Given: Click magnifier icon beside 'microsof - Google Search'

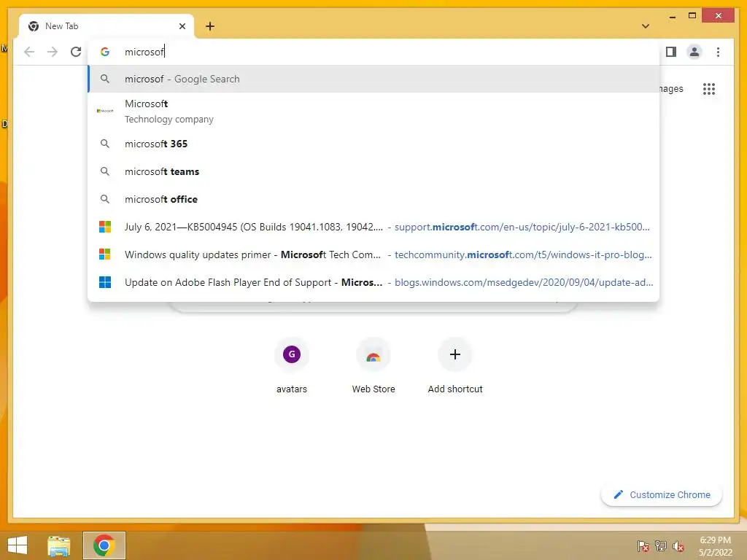Looking at the screenshot, I should [x=105, y=79].
